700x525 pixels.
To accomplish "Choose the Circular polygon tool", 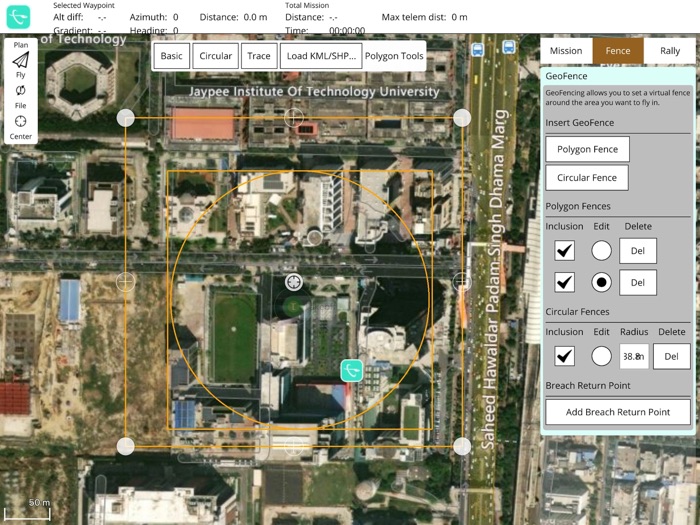I will pyautogui.click(x=216, y=56).
